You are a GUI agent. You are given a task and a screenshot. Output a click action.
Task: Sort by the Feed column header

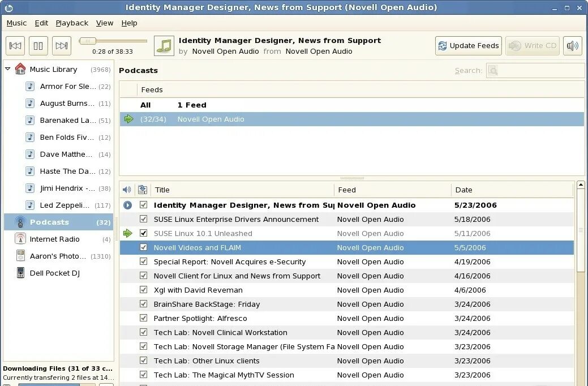point(393,190)
